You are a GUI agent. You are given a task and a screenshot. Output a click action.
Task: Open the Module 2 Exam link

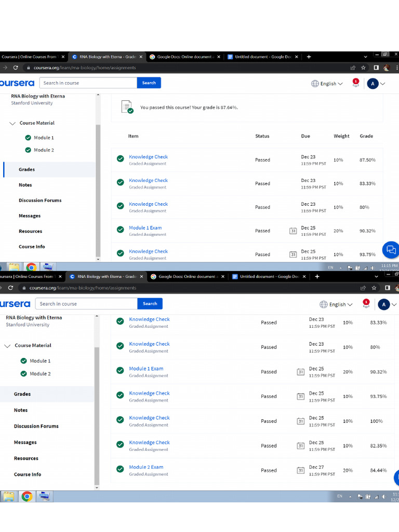pos(146,467)
